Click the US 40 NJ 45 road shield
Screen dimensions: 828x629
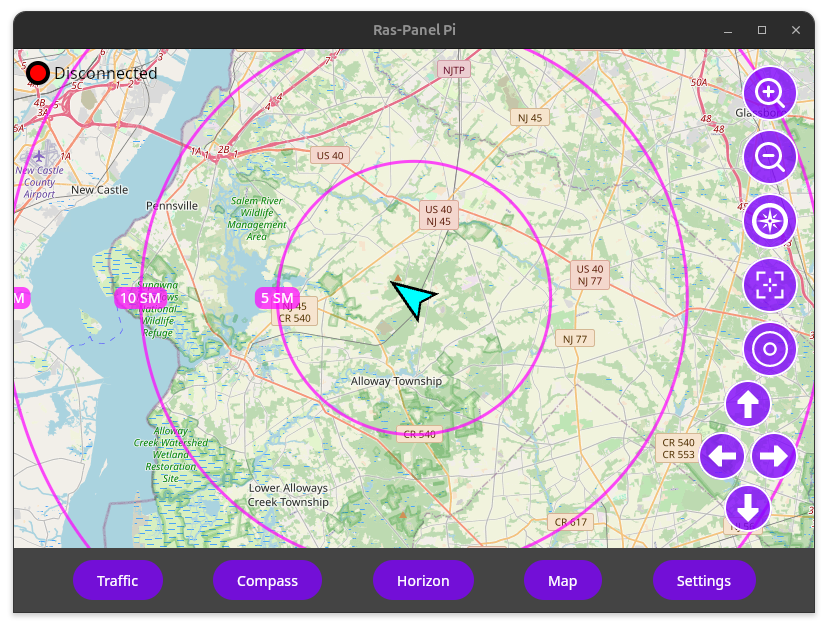tap(438, 215)
